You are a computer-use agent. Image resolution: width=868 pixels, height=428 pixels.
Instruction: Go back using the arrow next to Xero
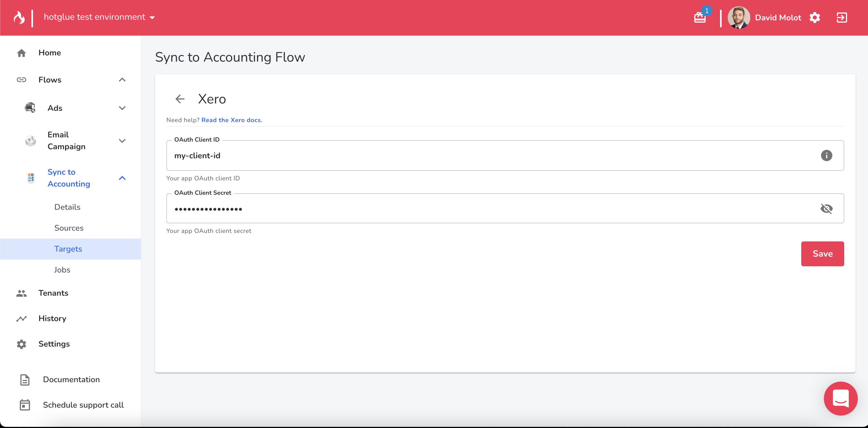point(180,99)
